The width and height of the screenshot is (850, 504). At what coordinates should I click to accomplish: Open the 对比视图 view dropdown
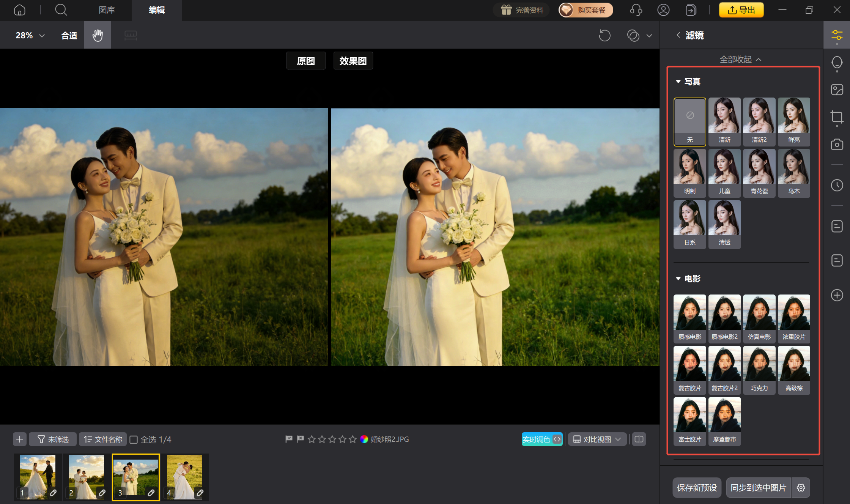(x=597, y=439)
